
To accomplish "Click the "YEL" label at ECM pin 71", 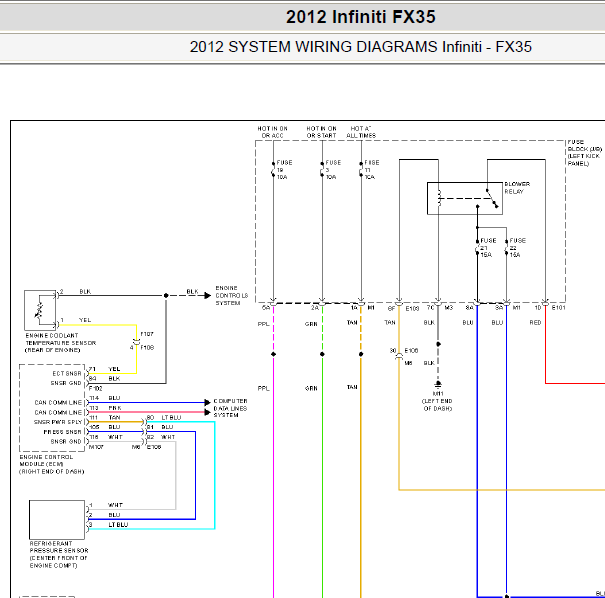I will (114, 369).
